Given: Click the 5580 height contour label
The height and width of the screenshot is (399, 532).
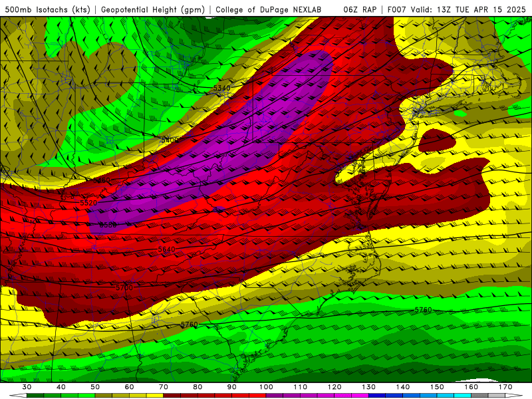Looking at the screenshot, I should point(108,225).
